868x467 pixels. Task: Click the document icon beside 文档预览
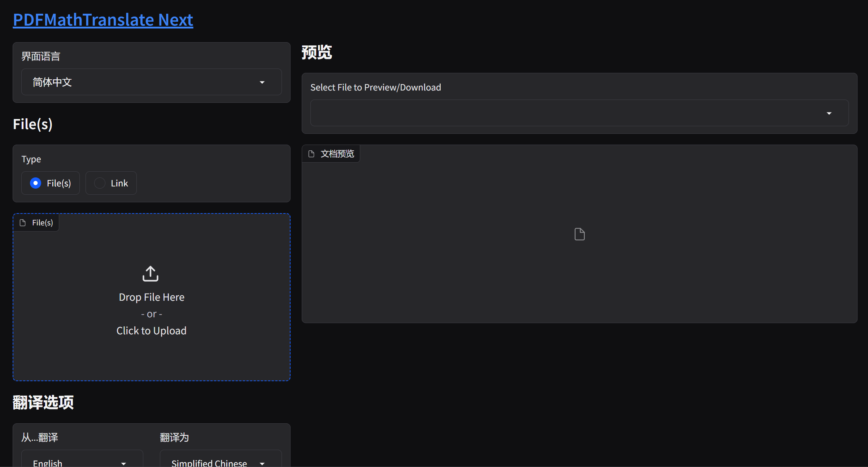[311, 154]
